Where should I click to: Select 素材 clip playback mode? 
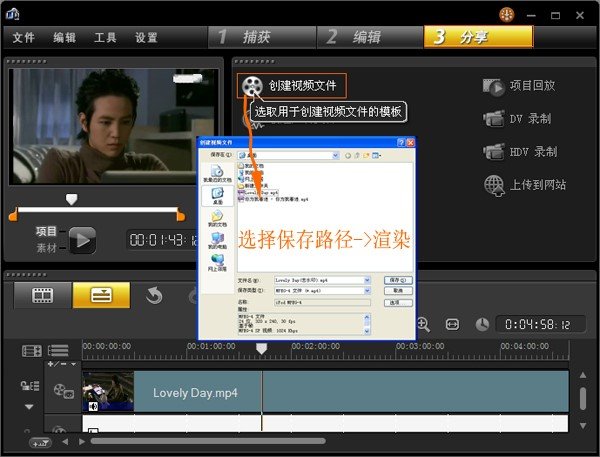click(x=46, y=245)
